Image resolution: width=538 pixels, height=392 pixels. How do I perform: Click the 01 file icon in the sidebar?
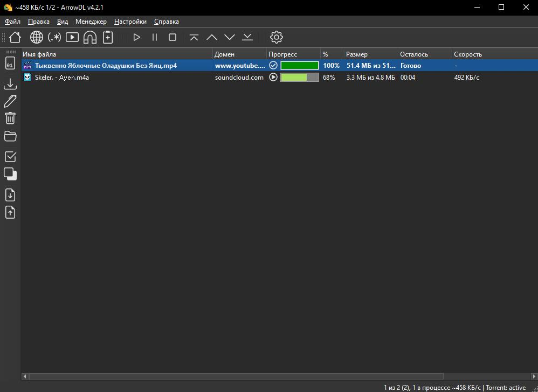click(10, 64)
